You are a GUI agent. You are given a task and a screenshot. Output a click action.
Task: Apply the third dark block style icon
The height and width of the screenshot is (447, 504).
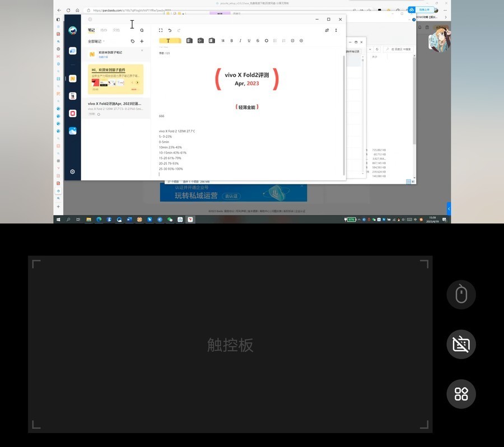(212, 40)
